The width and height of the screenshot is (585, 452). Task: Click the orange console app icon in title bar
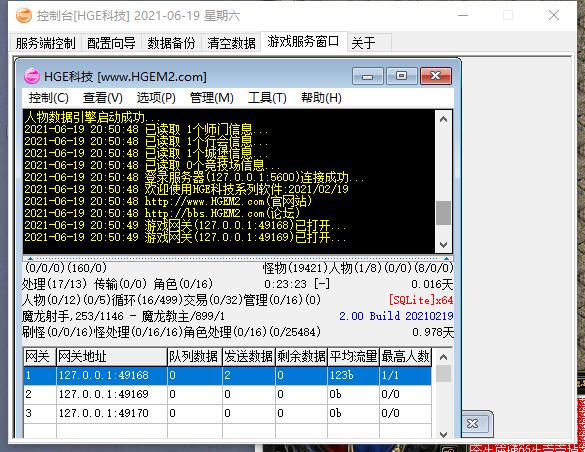[24, 15]
